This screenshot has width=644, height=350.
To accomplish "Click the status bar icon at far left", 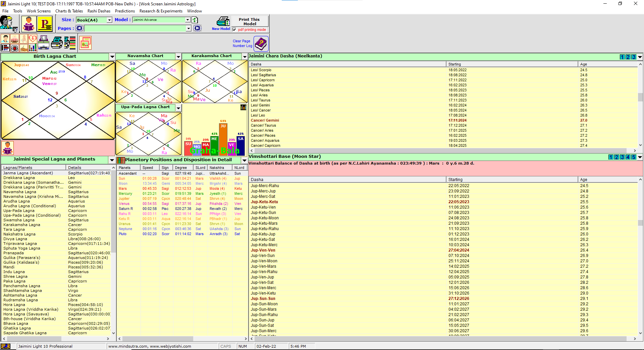I will click(x=6, y=346).
